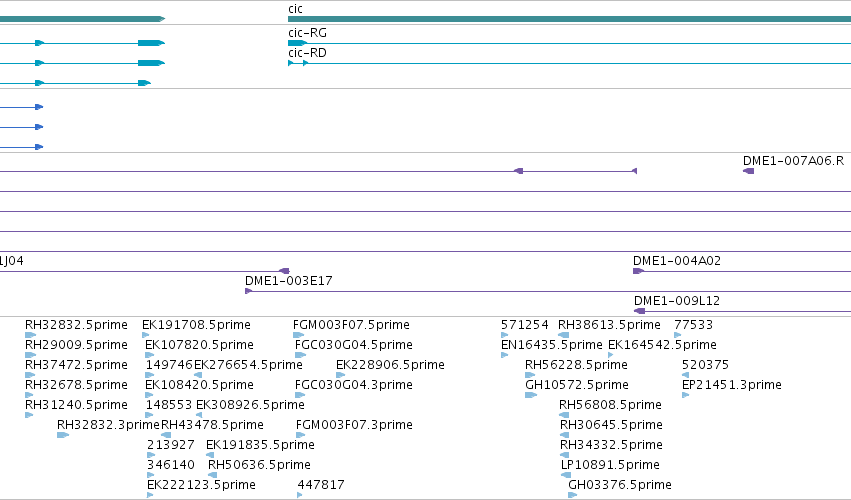Screen dimensions: 851x500
Task: Select the GH03376.5prime label
Action: coord(620,485)
